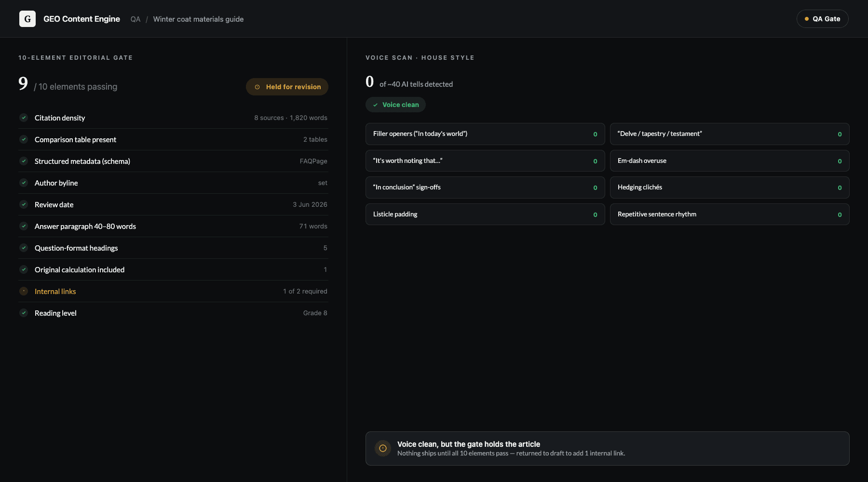
Task: Click the Author byline check icon
Action: coord(24,183)
